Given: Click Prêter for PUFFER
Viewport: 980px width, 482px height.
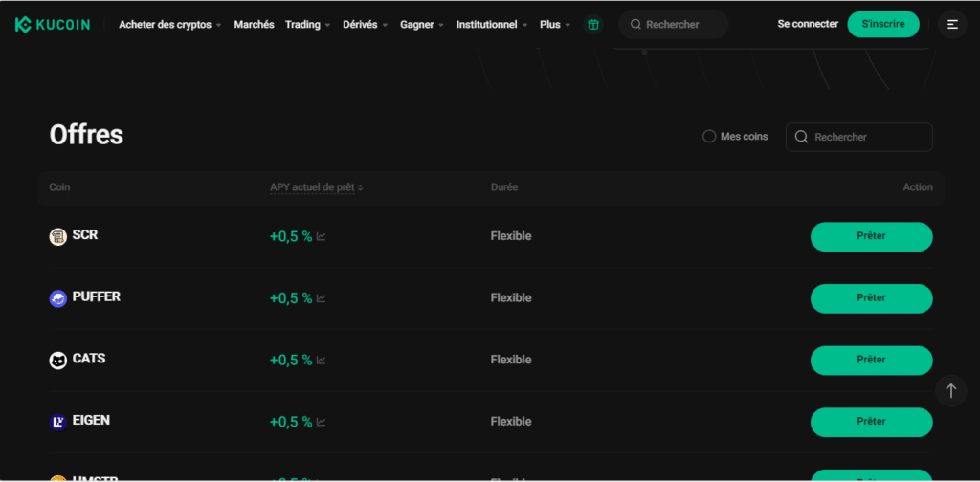Looking at the screenshot, I should pyautogui.click(x=871, y=298).
